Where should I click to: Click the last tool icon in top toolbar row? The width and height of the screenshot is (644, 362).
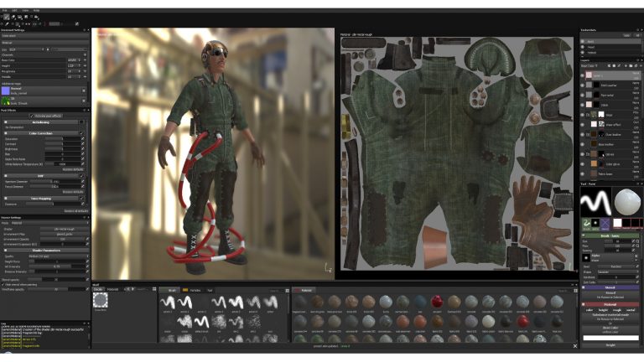[x=37, y=17]
